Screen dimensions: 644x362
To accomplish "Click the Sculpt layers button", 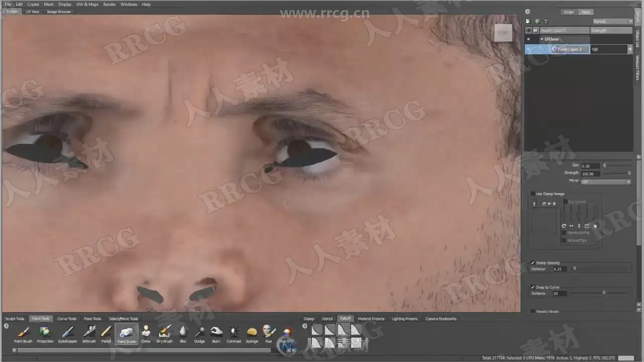I will [x=569, y=12].
